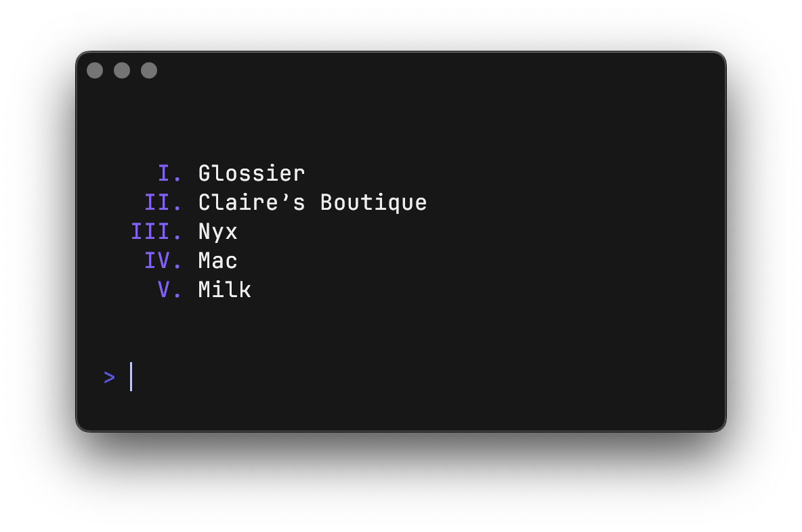This screenshot has height=532, width=802.
Task: Place focus on the text cursor
Action: click(x=131, y=377)
